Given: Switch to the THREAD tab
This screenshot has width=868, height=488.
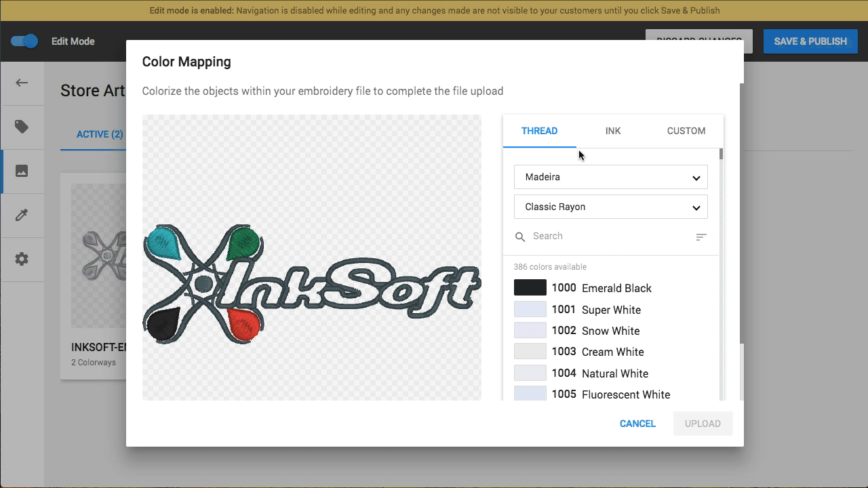Looking at the screenshot, I should coord(540,131).
